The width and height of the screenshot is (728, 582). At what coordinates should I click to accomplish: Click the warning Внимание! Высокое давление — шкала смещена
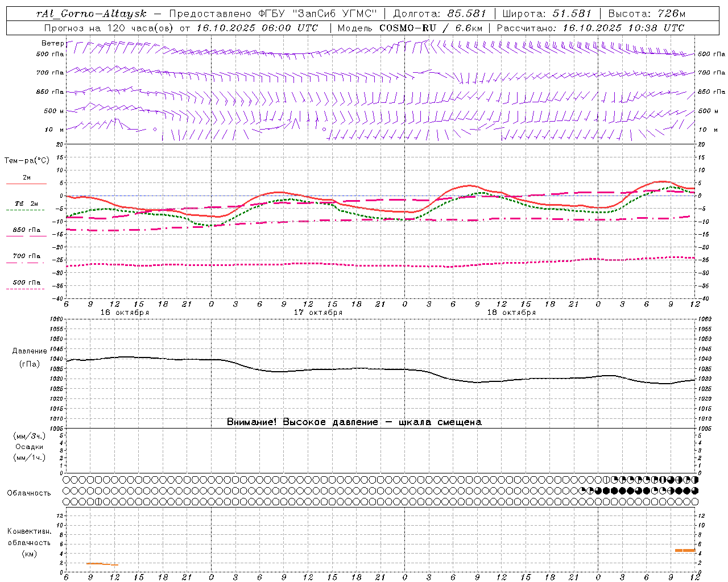pos(354,422)
